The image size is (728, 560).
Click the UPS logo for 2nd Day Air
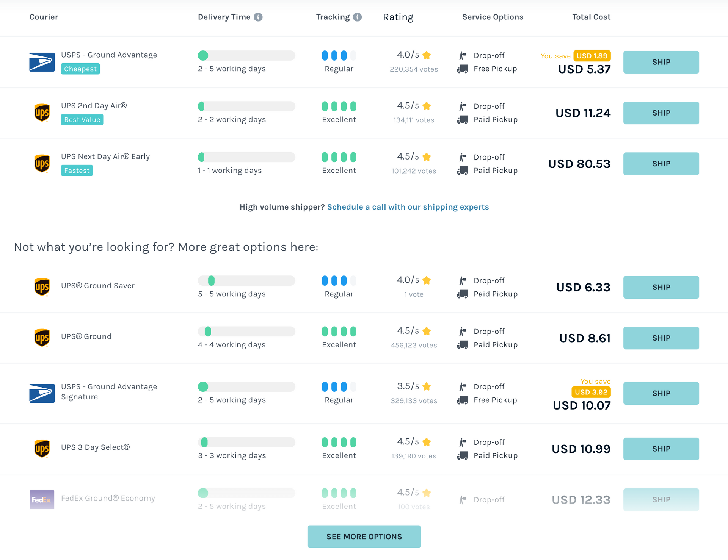(42, 113)
